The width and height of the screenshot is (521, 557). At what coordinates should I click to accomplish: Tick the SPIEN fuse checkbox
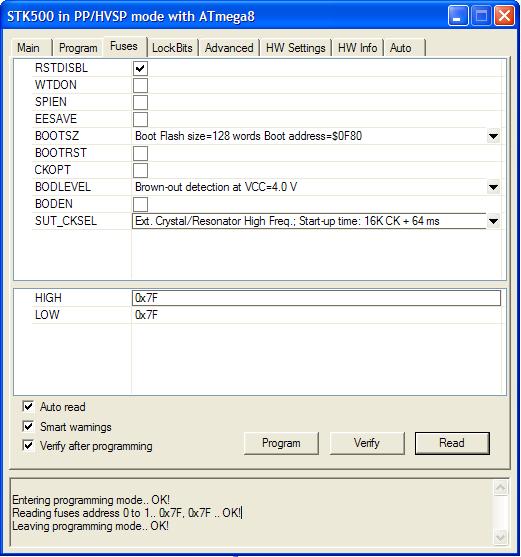140,102
